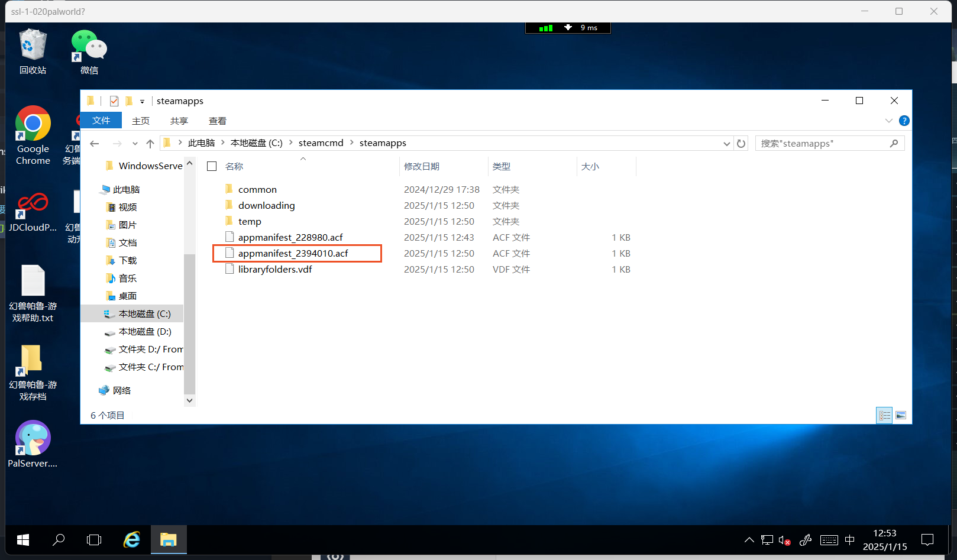Launch Google Chrome from the desktop
Viewport: 957px width, 560px height.
pos(33,135)
